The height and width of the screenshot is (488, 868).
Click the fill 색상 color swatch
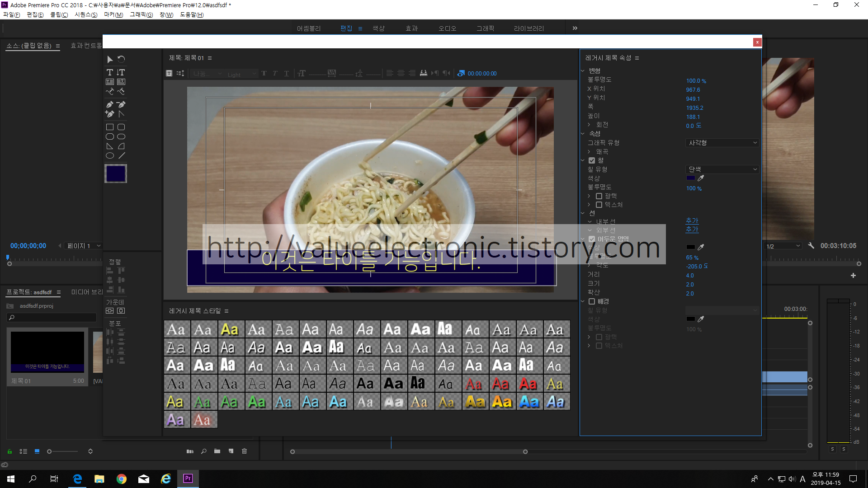click(x=690, y=178)
